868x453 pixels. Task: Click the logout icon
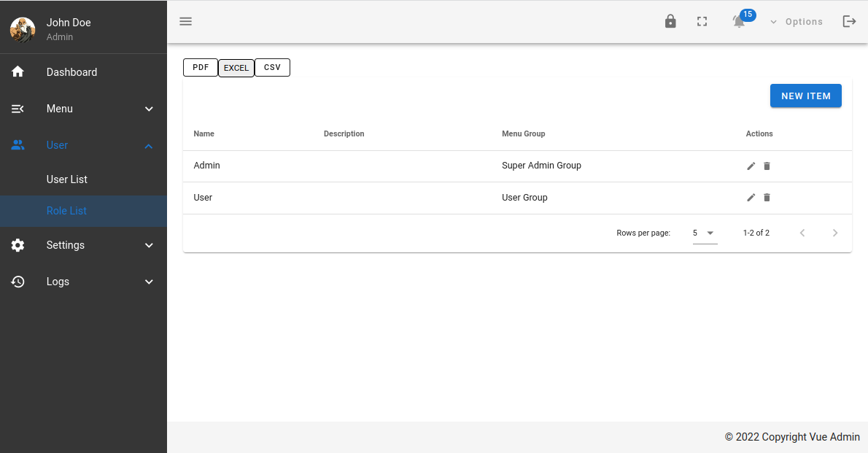click(x=849, y=22)
